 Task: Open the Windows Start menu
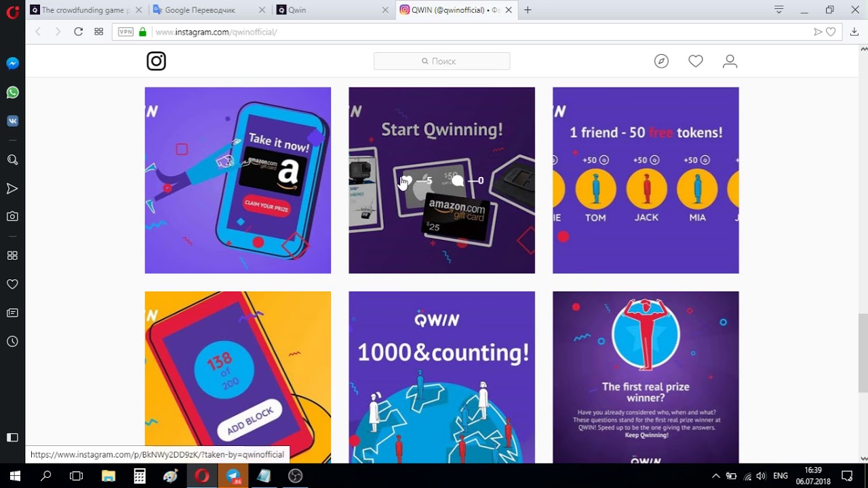(15, 476)
